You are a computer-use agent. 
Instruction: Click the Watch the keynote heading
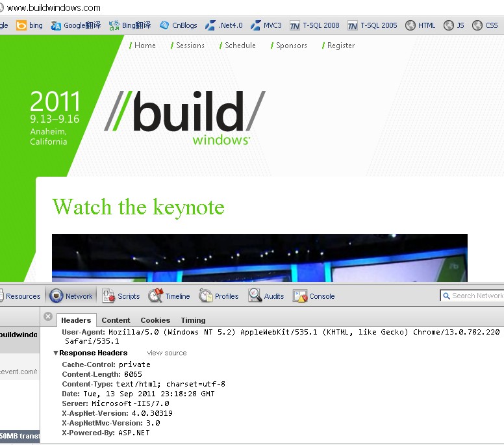[138, 207]
